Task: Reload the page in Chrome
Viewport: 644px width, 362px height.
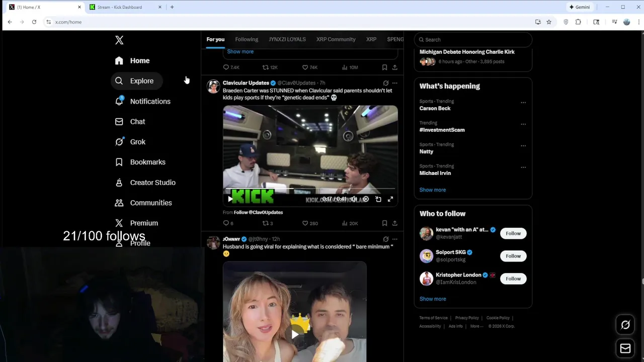Action: (34, 22)
